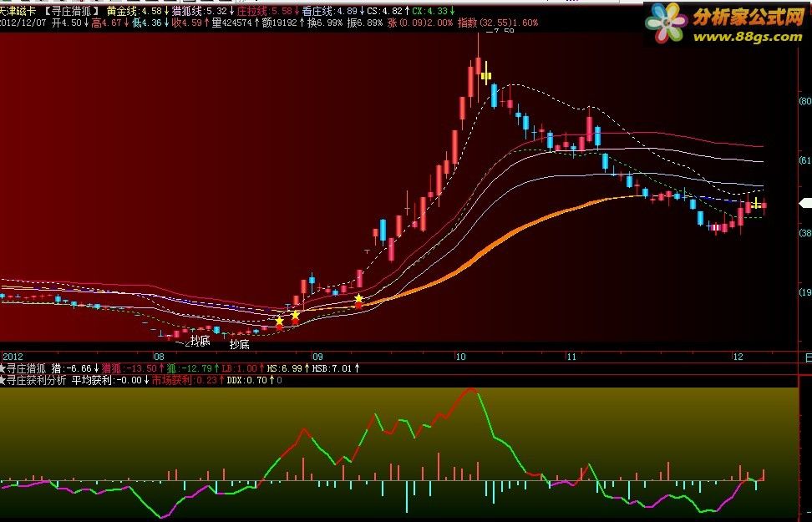Click the 10 month label on time axis
The height and width of the screenshot is (522, 812).
click(x=460, y=357)
